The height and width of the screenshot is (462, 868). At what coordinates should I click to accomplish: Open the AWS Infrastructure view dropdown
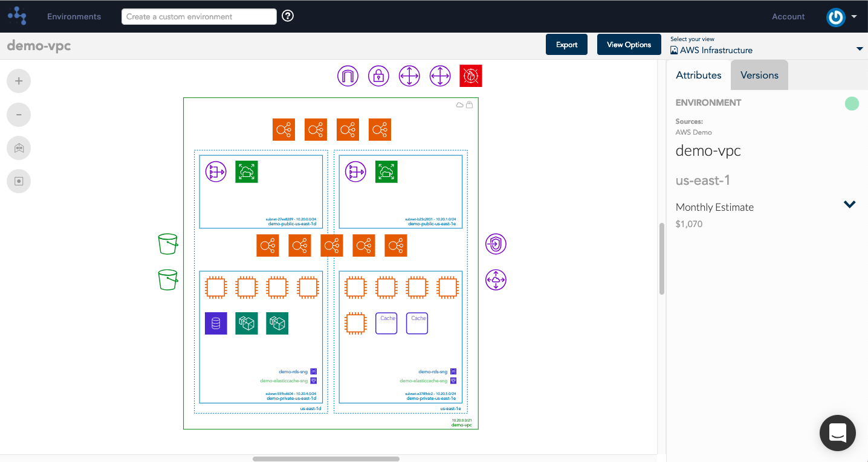click(x=859, y=48)
